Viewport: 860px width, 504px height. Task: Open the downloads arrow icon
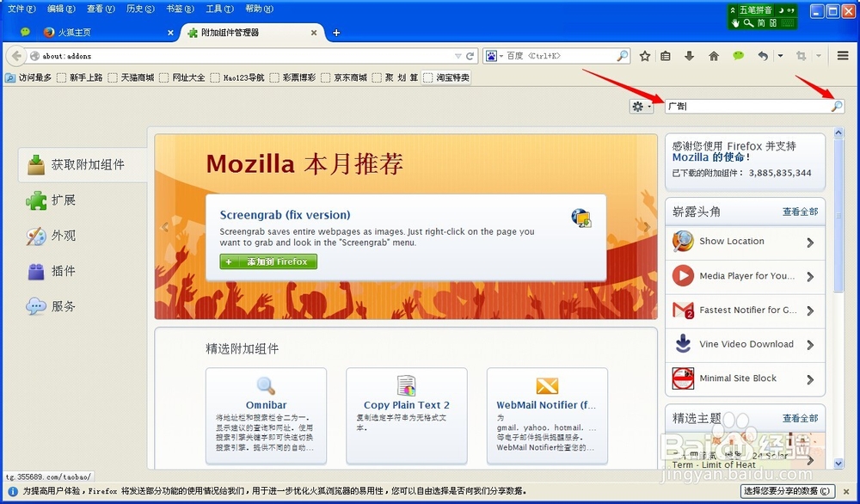690,56
